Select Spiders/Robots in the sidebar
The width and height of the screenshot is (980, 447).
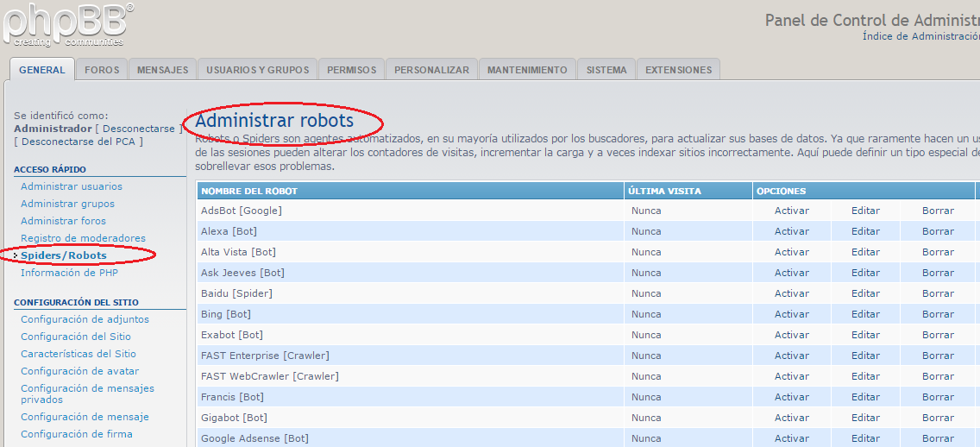pyautogui.click(x=64, y=255)
